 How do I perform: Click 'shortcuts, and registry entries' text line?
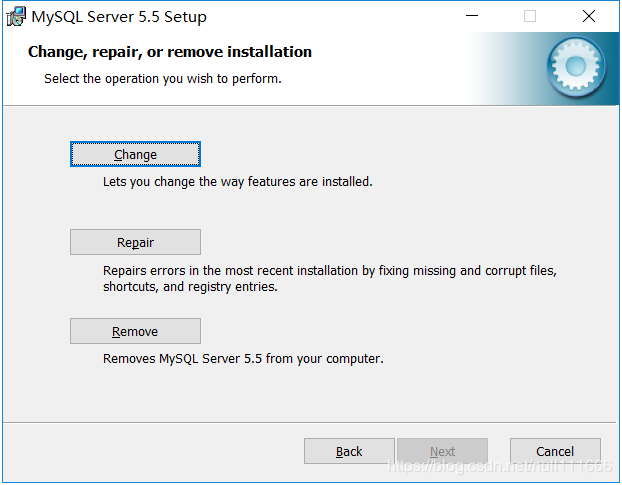pos(190,287)
